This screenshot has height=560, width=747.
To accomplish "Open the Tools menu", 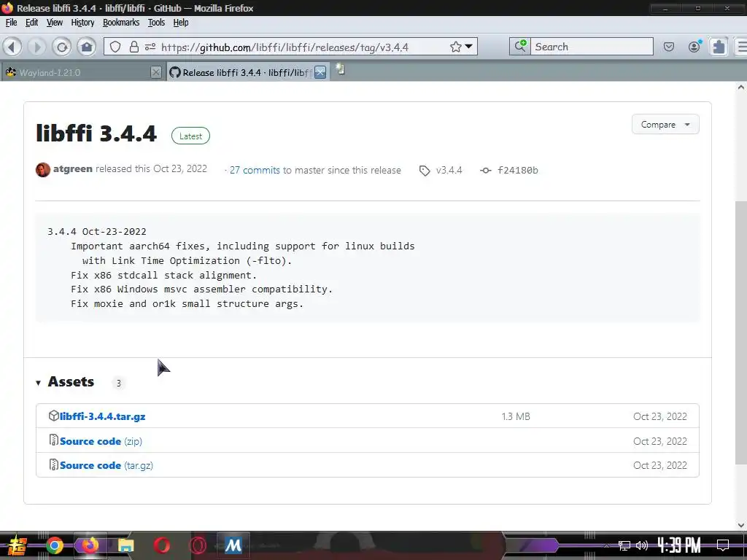I will [156, 23].
